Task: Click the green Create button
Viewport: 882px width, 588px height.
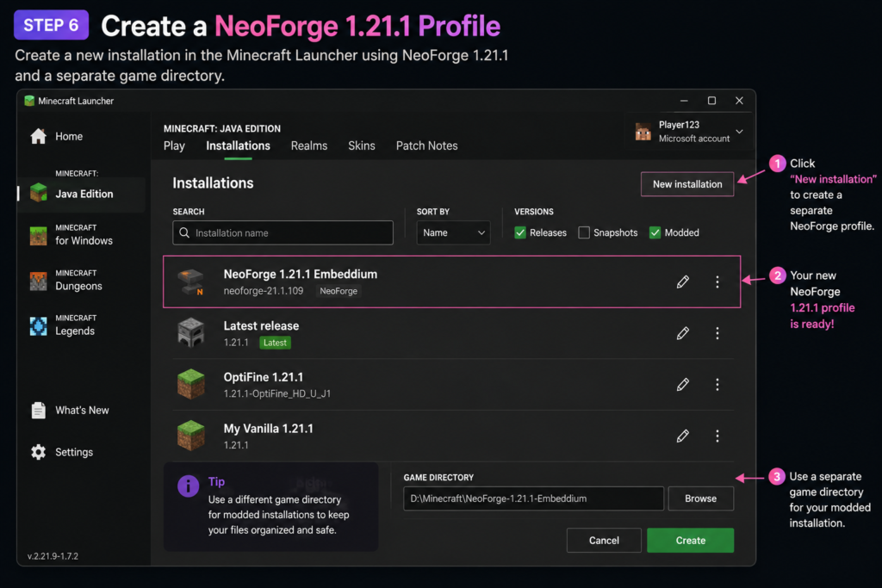Action: tap(691, 540)
